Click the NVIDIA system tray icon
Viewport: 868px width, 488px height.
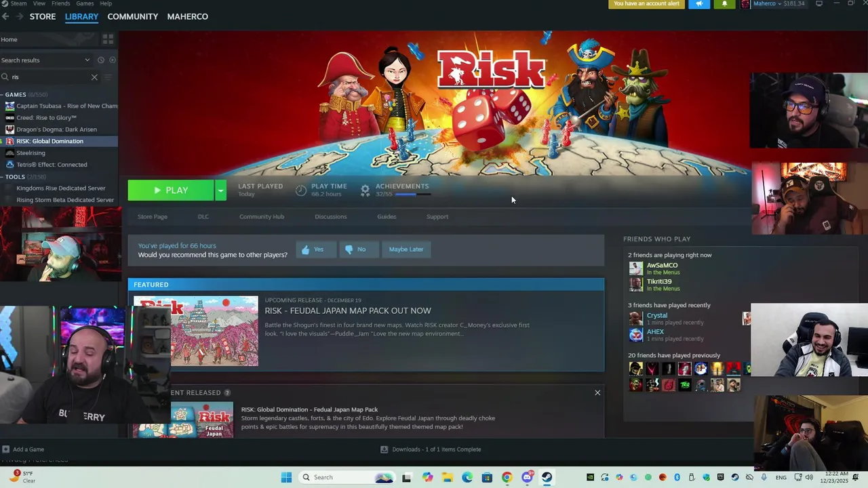590,477
